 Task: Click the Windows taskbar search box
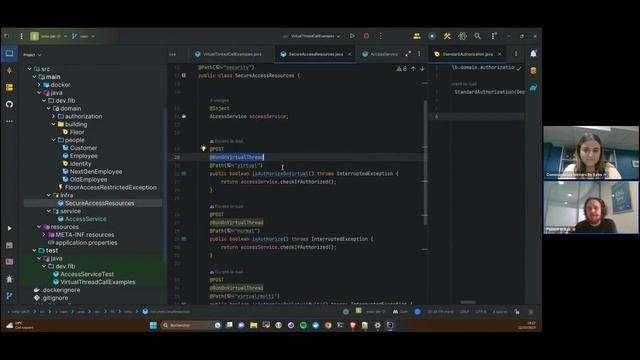point(186,325)
